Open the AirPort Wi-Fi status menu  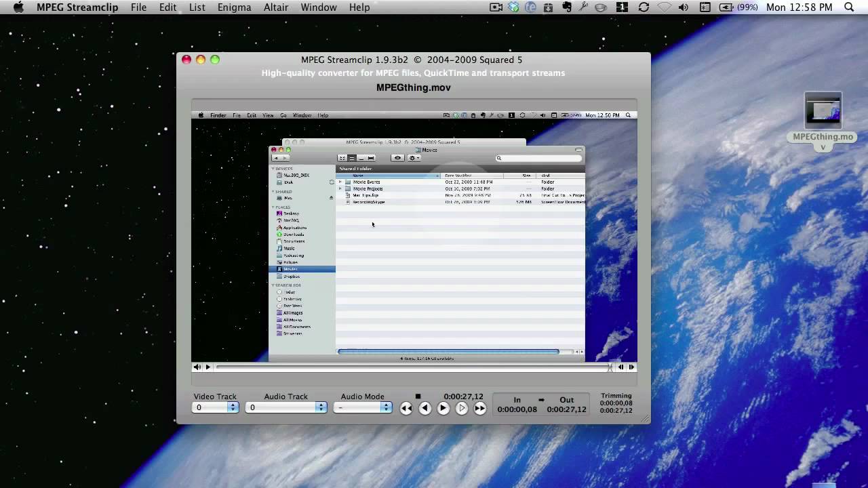[x=664, y=7]
